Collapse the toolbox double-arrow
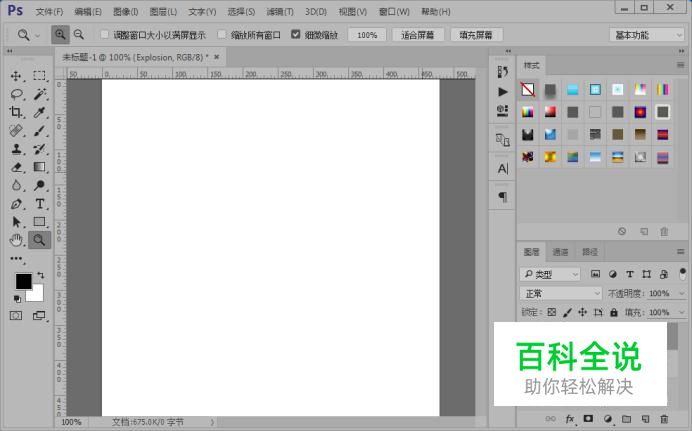 click(x=10, y=51)
